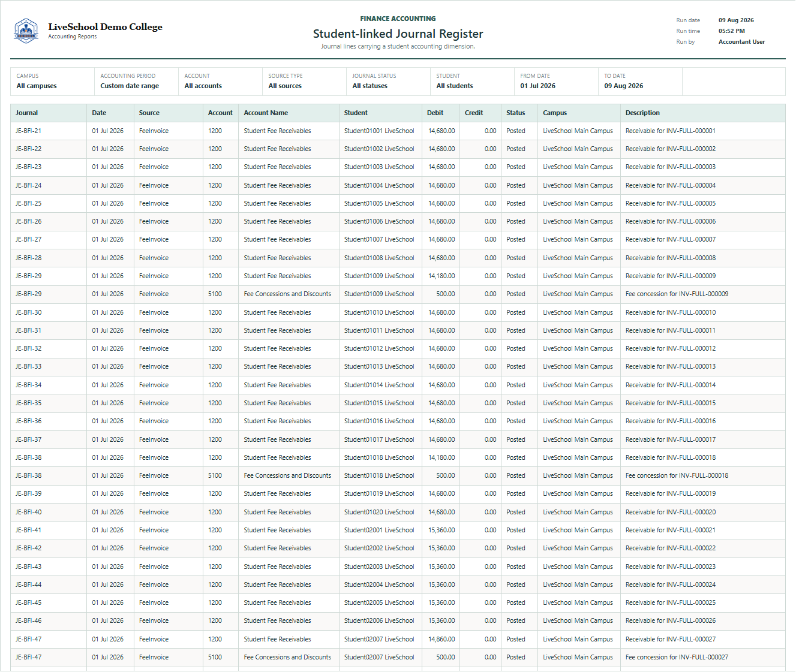
Task: Click 'Receivable for INV-FULL-000016' description
Action: (671, 421)
